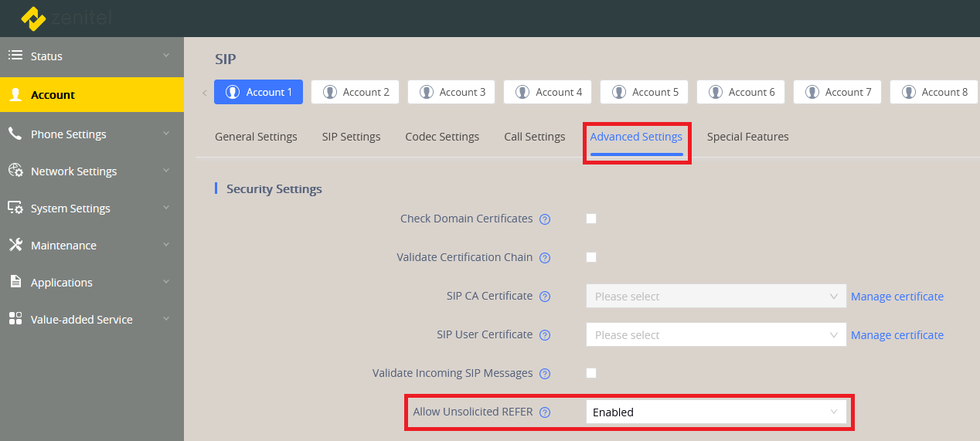Expand the Maintenance sidebar section
This screenshot has height=441, width=980.
point(63,246)
